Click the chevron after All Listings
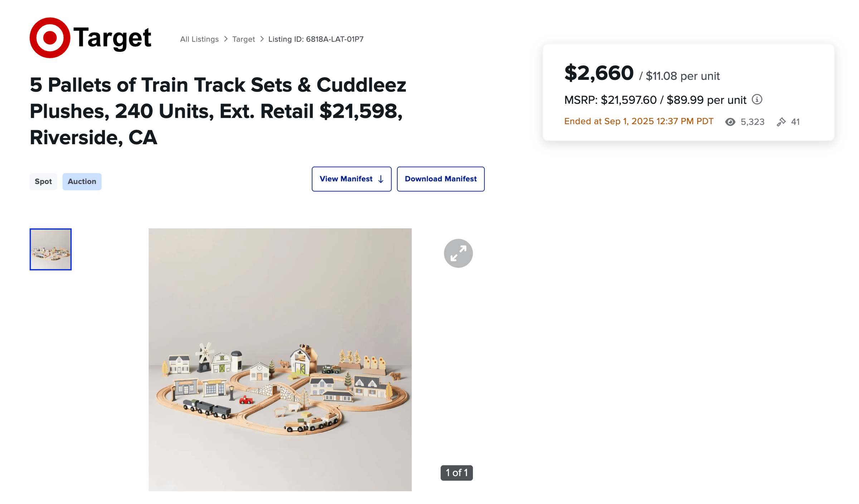The height and width of the screenshot is (504, 859). pos(226,39)
